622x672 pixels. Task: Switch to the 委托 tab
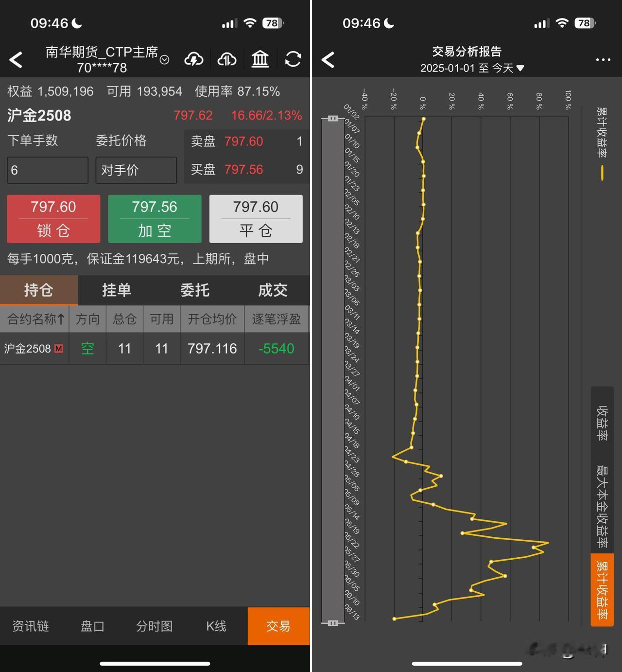[x=194, y=290]
